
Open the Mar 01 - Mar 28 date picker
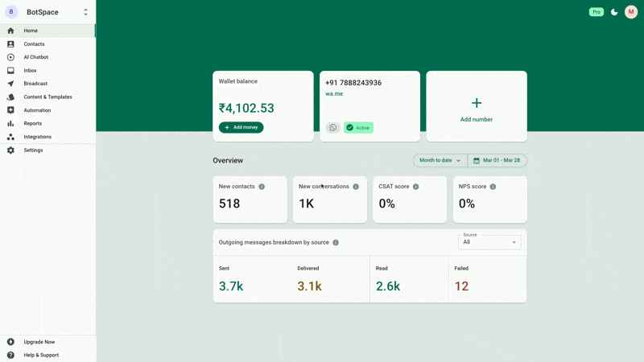497,160
